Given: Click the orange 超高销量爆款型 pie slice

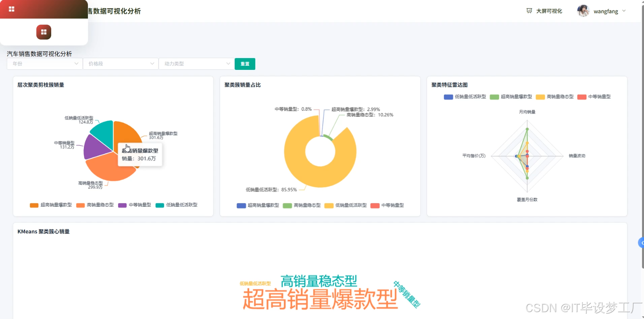Looking at the screenshot, I should (x=125, y=133).
